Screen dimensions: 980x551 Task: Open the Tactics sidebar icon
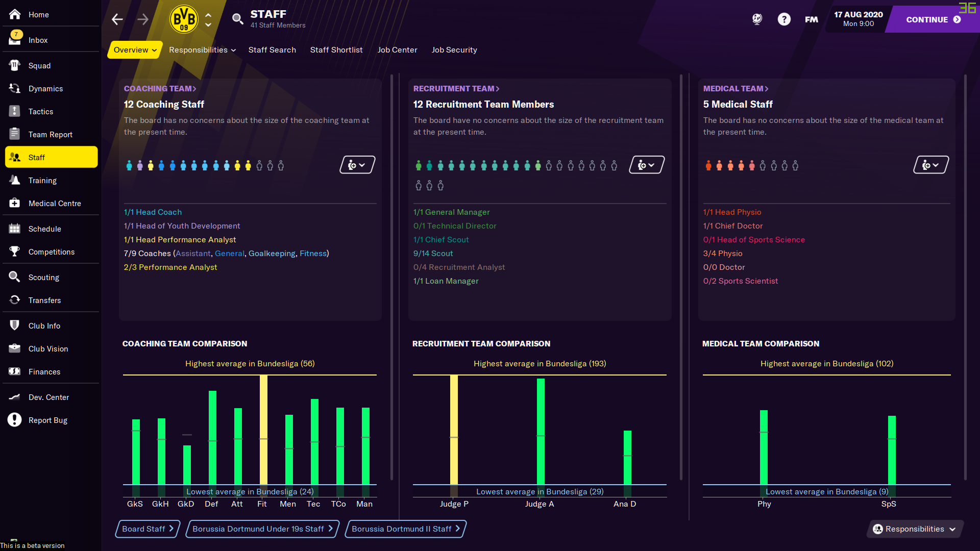pos(15,111)
